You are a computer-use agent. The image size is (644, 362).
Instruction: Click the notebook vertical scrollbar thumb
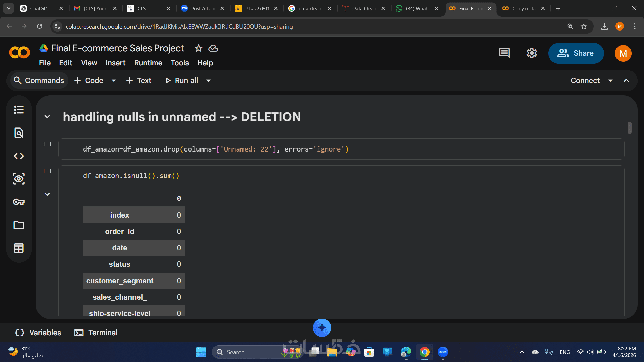pos(630,128)
